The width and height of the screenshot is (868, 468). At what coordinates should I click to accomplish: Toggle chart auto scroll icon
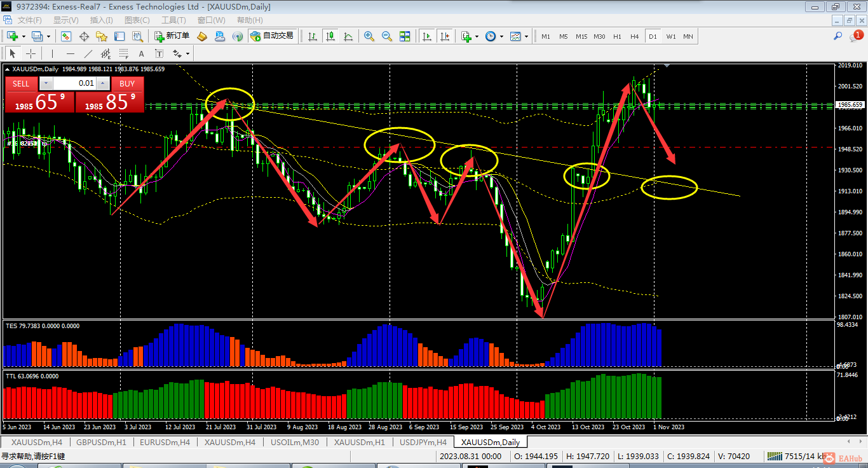pyautogui.click(x=427, y=36)
